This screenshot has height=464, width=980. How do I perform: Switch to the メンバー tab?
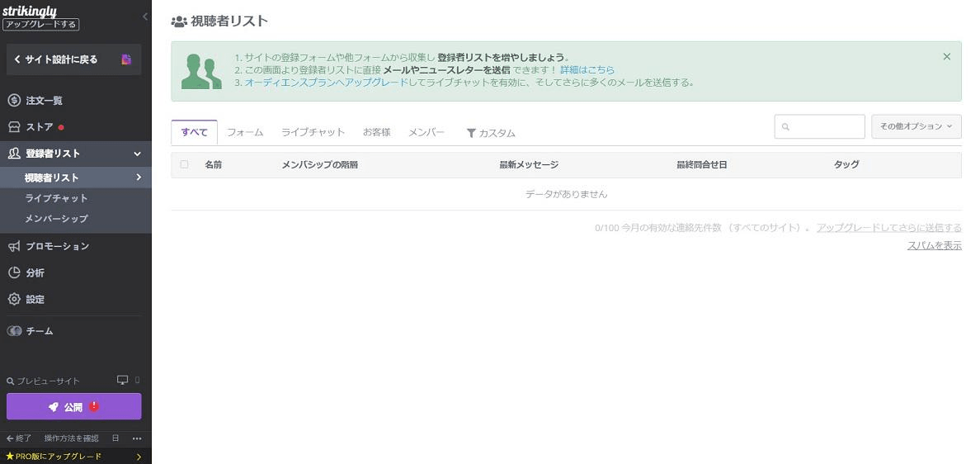pyautogui.click(x=426, y=133)
